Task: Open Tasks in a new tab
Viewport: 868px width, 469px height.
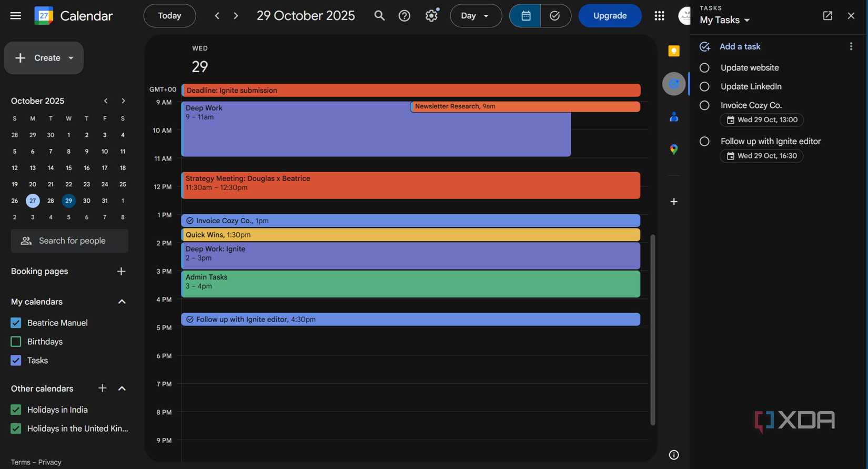Action: click(827, 16)
